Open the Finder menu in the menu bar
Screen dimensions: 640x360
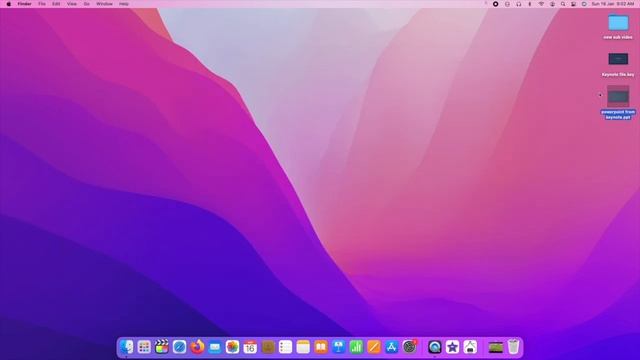point(24,4)
